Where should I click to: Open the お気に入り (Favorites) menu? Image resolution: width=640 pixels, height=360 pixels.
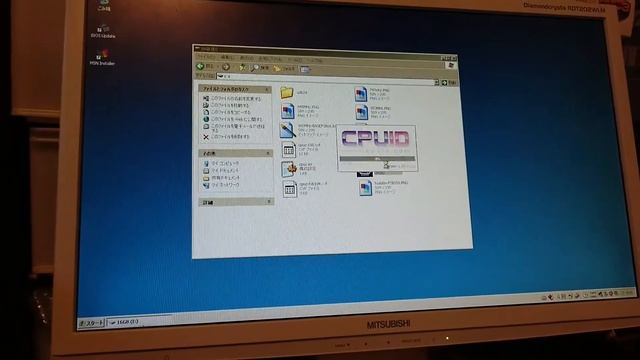[x=270, y=59]
